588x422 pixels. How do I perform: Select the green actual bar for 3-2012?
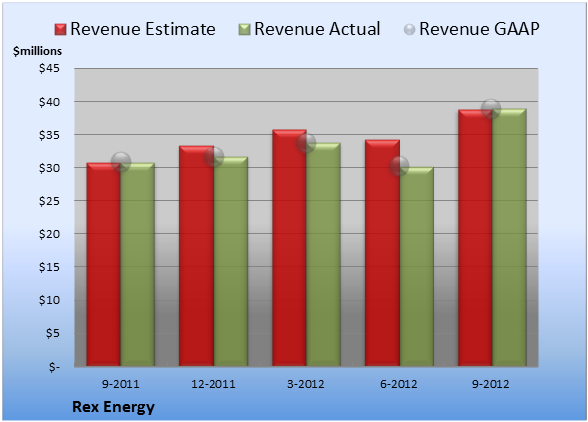tap(323, 254)
